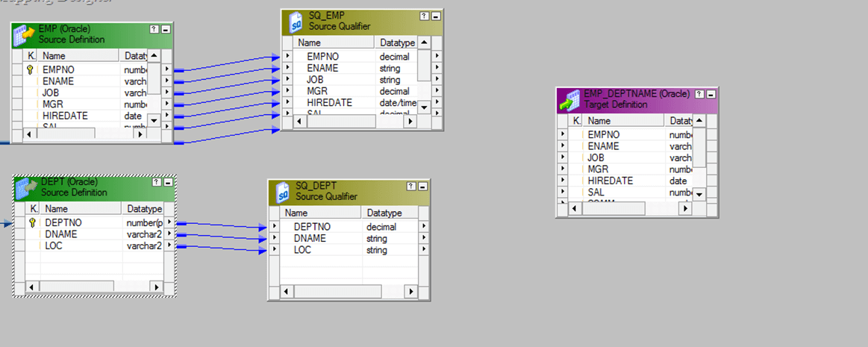The width and height of the screenshot is (868, 347).
Task: Click scroll right arrow in SQ_DEPT box
Action: (x=410, y=292)
